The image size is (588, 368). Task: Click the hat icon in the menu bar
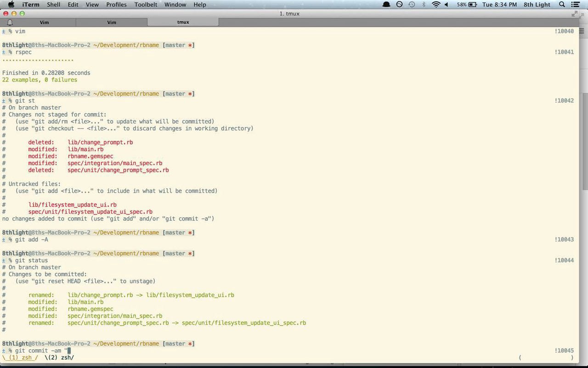coord(387,5)
